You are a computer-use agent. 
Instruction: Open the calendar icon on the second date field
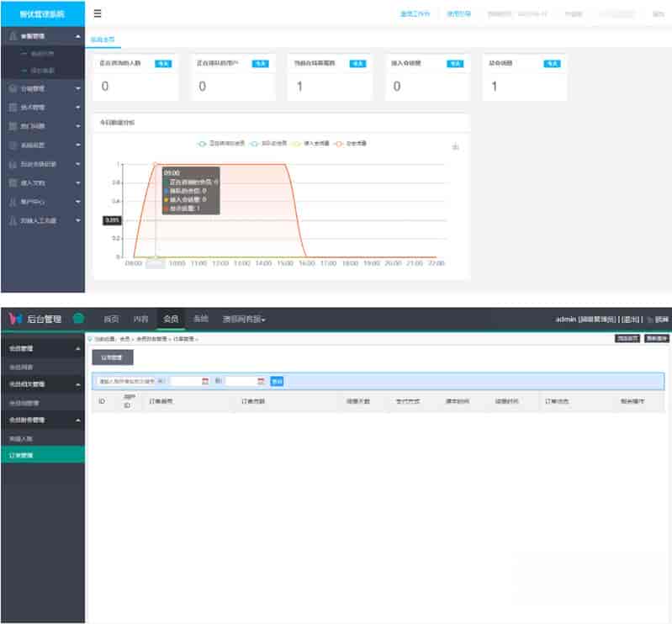coord(261,381)
